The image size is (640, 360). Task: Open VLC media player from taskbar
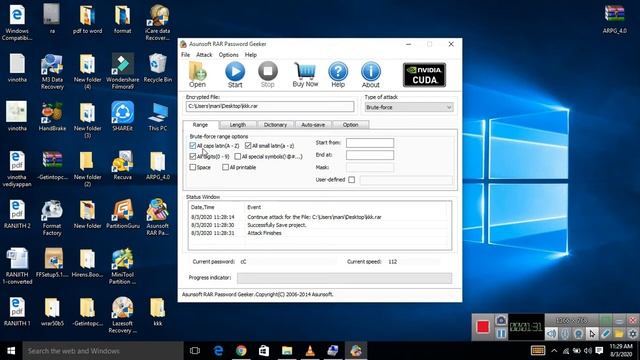click(310, 351)
